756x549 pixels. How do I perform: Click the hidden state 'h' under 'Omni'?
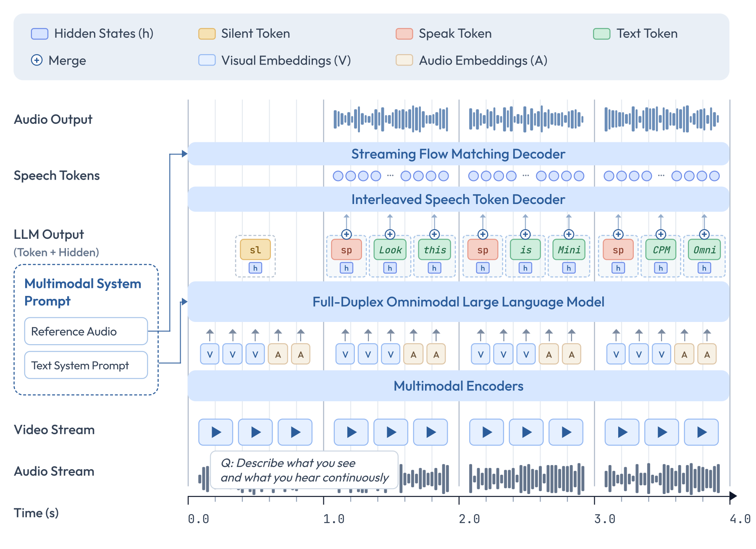click(704, 268)
